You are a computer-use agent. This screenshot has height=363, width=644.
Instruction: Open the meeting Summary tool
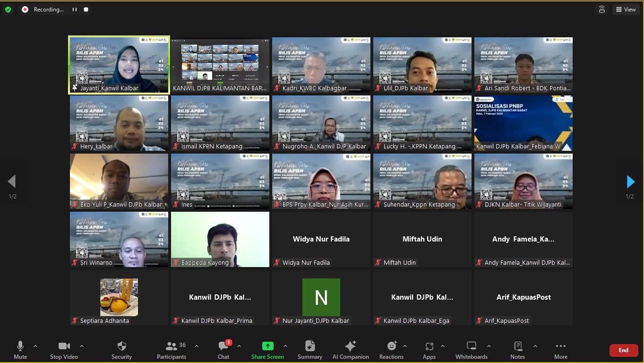tap(310, 350)
